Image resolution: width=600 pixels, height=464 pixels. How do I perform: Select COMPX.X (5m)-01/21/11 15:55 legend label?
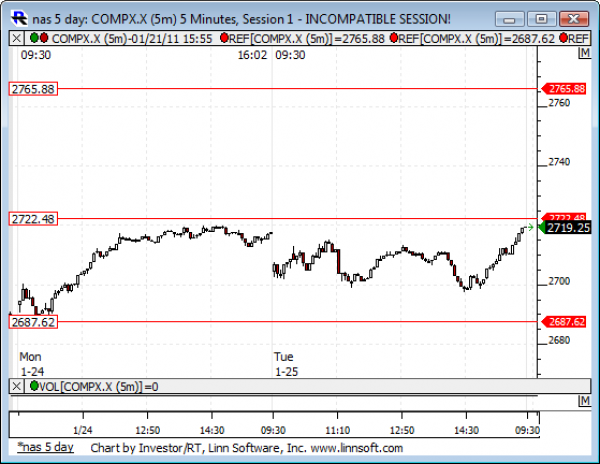click(132, 39)
